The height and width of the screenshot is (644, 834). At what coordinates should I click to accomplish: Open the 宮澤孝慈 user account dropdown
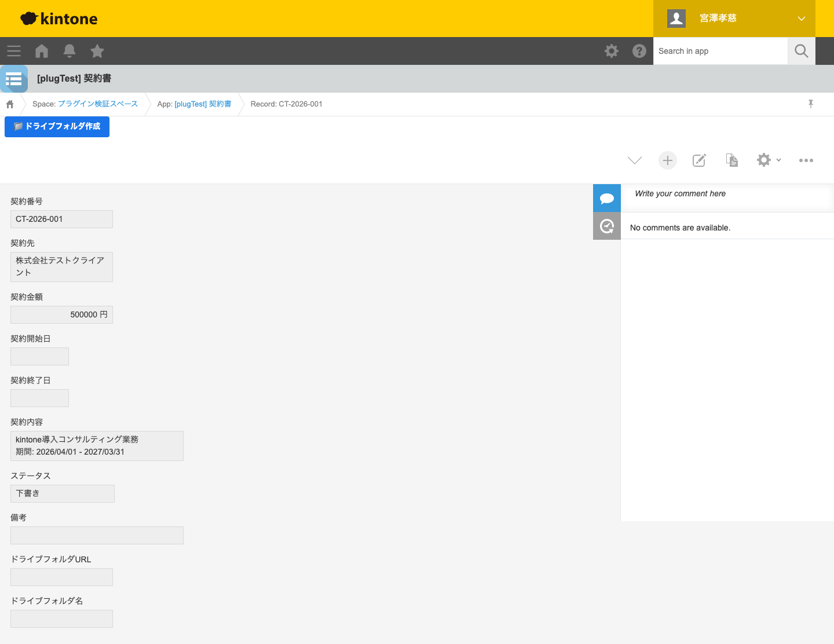(734, 19)
